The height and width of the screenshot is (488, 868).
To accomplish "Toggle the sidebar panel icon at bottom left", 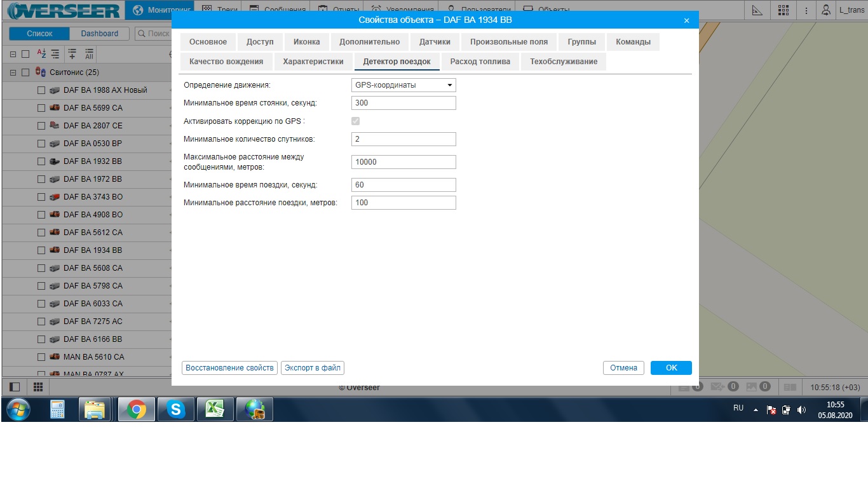I will [15, 386].
